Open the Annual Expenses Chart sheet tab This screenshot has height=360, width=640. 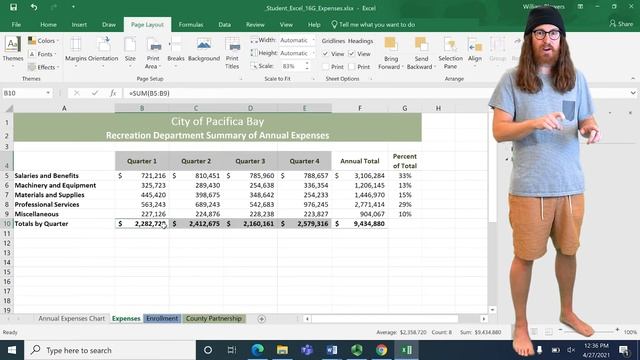coord(71,318)
